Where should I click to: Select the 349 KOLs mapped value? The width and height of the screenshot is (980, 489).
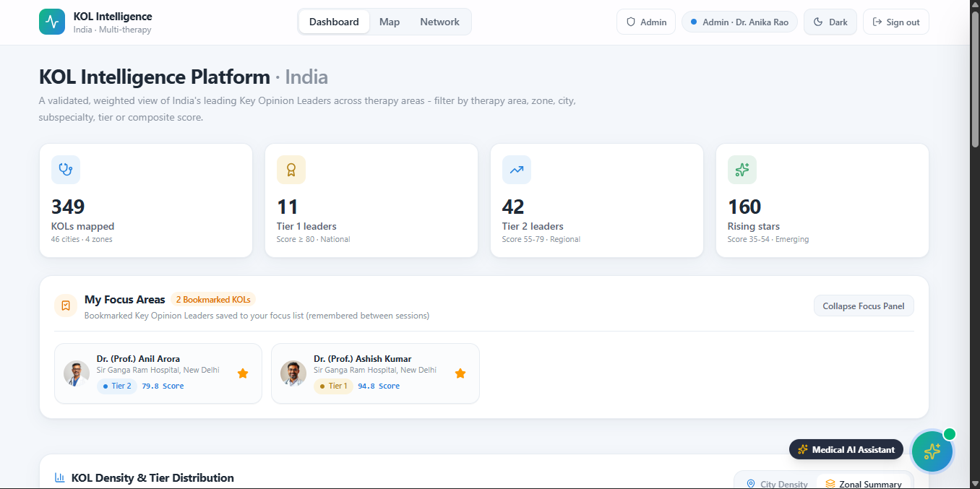pyautogui.click(x=68, y=207)
